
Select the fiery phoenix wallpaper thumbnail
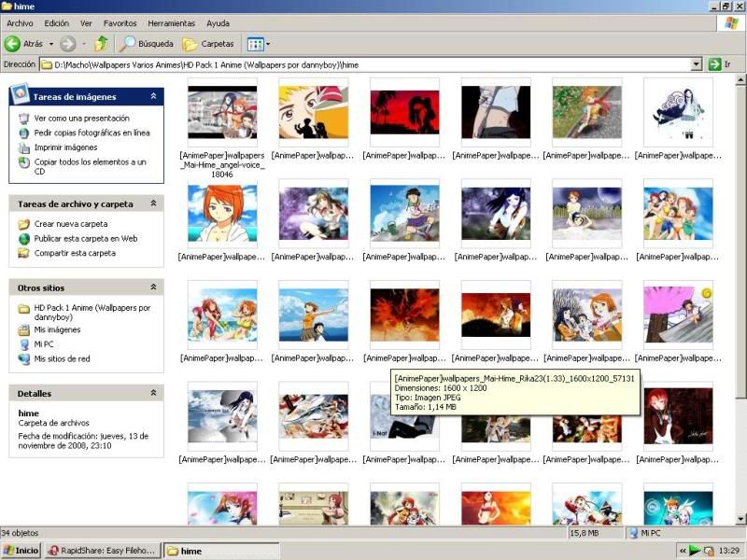click(x=404, y=315)
